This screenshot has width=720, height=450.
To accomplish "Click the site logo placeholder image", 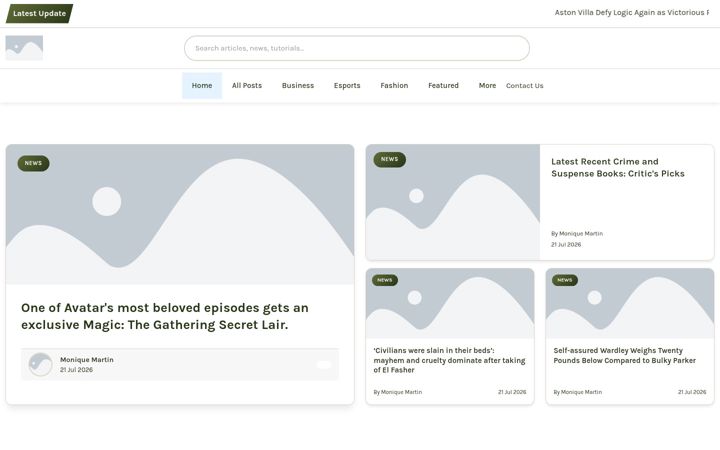I will tap(24, 48).
